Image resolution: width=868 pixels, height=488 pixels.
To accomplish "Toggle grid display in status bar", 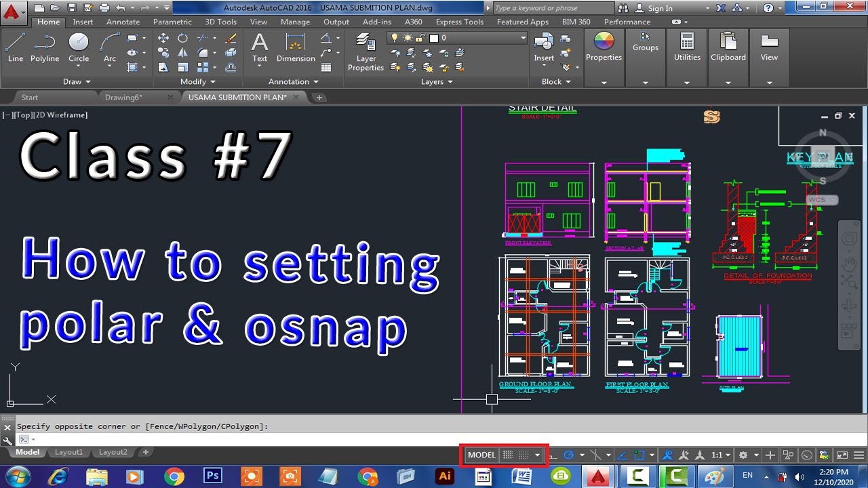I will pyautogui.click(x=508, y=455).
